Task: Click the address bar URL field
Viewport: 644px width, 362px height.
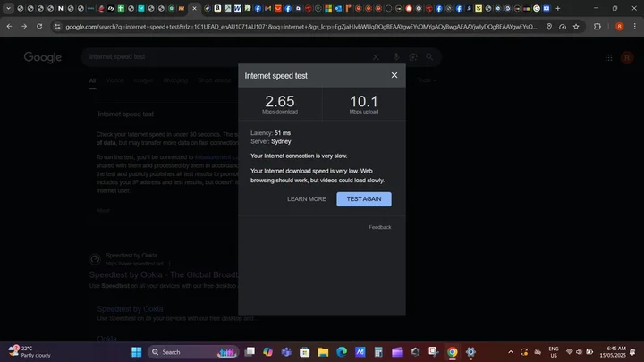Action: [x=301, y=27]
